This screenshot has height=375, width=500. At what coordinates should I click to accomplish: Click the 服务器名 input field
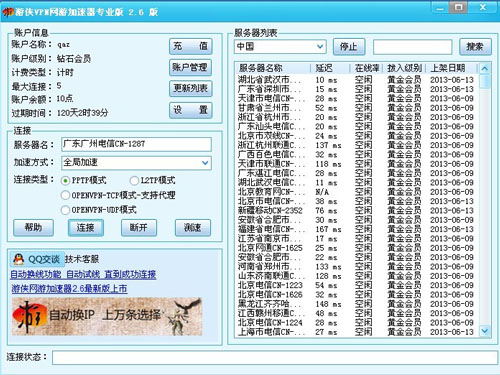pos(136,144)
